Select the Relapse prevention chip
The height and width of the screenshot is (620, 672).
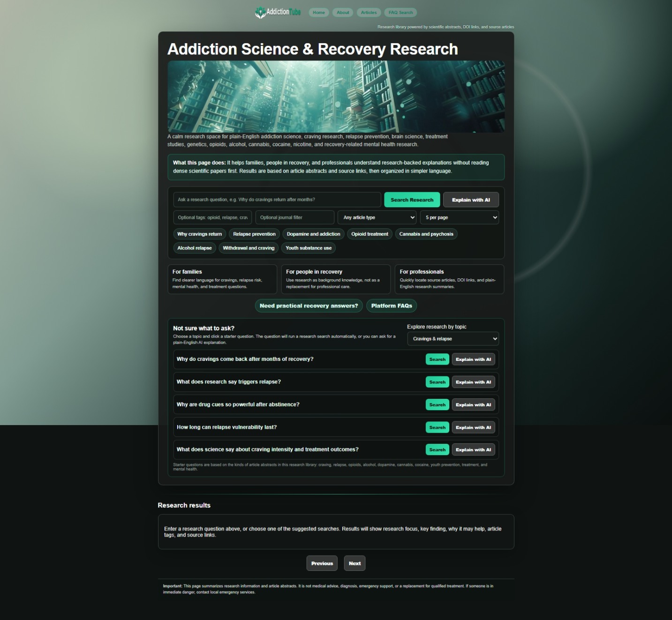[x=254, y=234]
